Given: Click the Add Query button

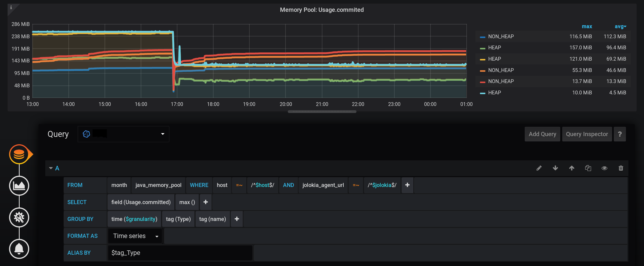Looking at the screenshot, I should pyautogui.click(x=542, y=134).
